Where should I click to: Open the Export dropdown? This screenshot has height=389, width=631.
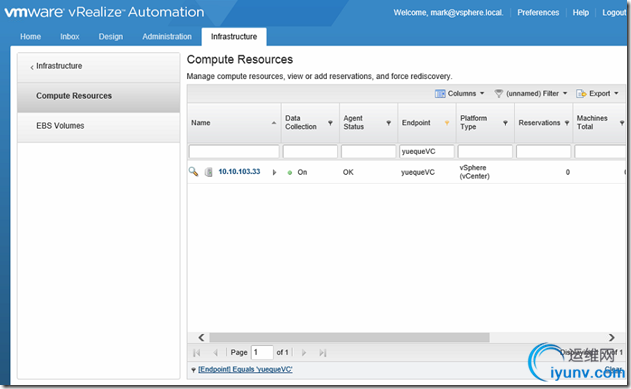tap(597, 93)
